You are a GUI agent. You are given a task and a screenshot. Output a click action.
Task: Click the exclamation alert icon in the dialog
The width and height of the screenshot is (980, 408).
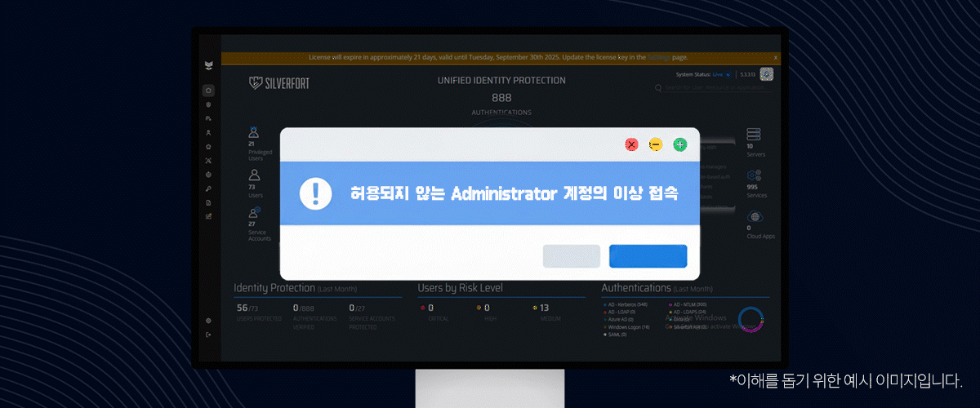point(315,193)
